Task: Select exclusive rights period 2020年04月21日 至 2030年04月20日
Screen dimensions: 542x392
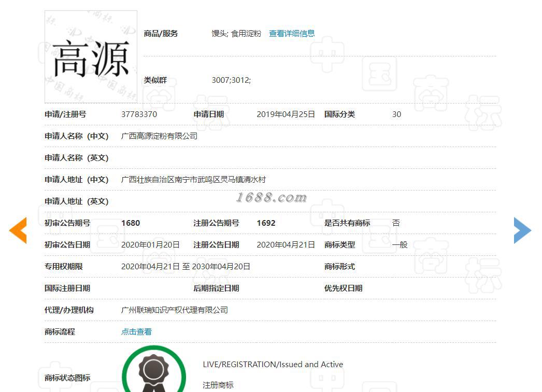Action: 186,267
